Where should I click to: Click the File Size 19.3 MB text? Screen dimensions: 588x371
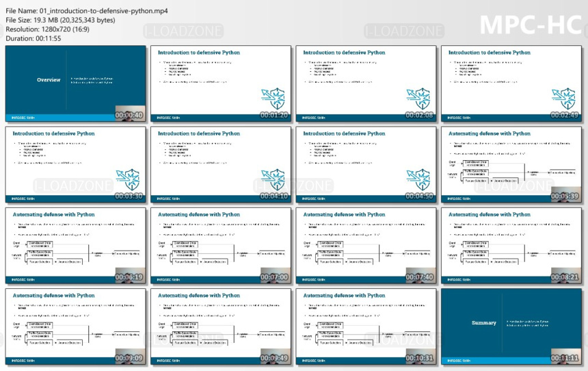[60, 21]
